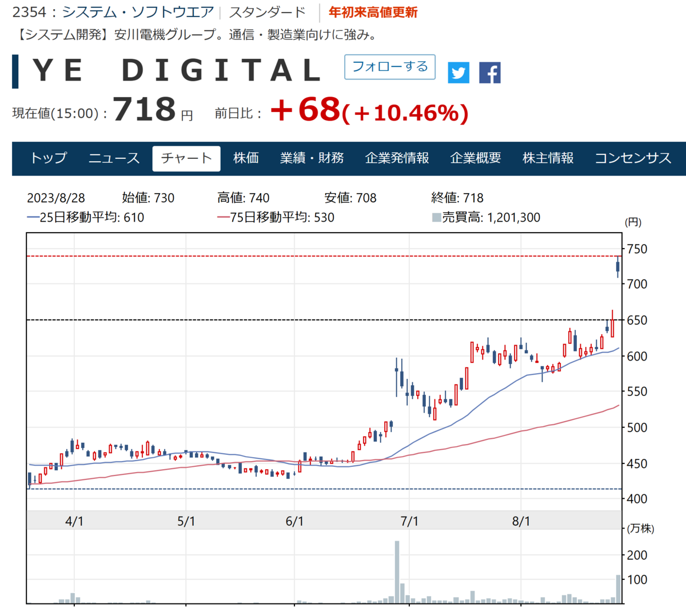Screen dimensions: 686x616
Task: Click the フォローする button
Action: [390, 67]
